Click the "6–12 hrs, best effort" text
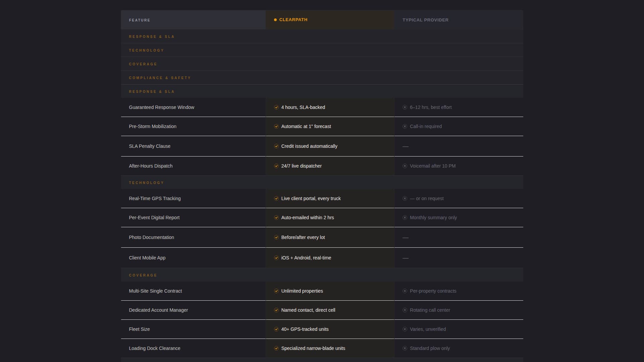Screen dimensions: 644x362 431,107
